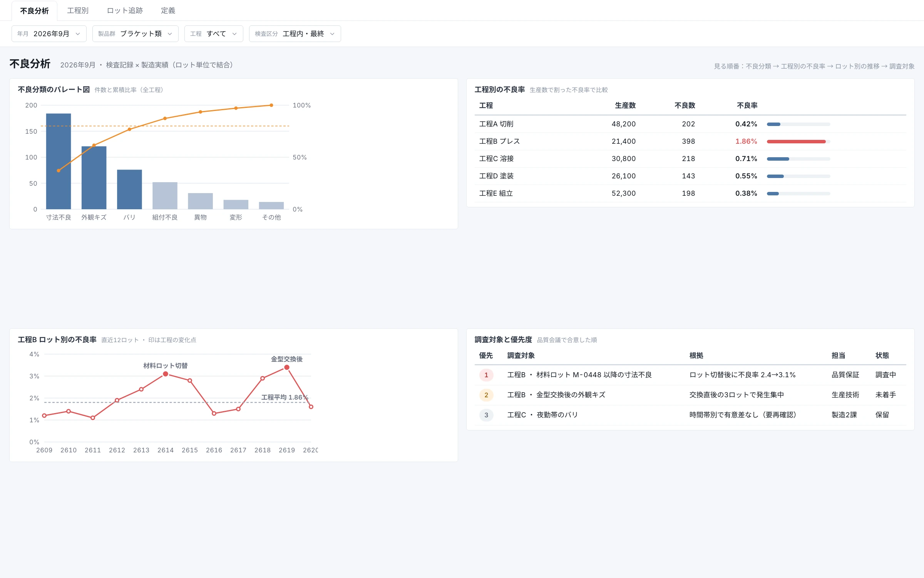924x578 pixels.
Task: Click 工程B・材料ロット M-0448 以降の寸法不良
Action: 579,375
